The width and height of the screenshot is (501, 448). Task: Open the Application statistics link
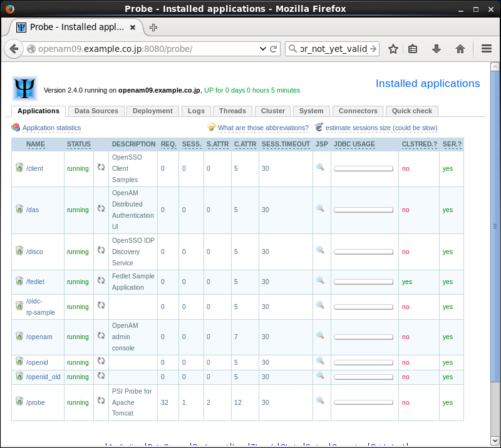(x=51, y=128)
